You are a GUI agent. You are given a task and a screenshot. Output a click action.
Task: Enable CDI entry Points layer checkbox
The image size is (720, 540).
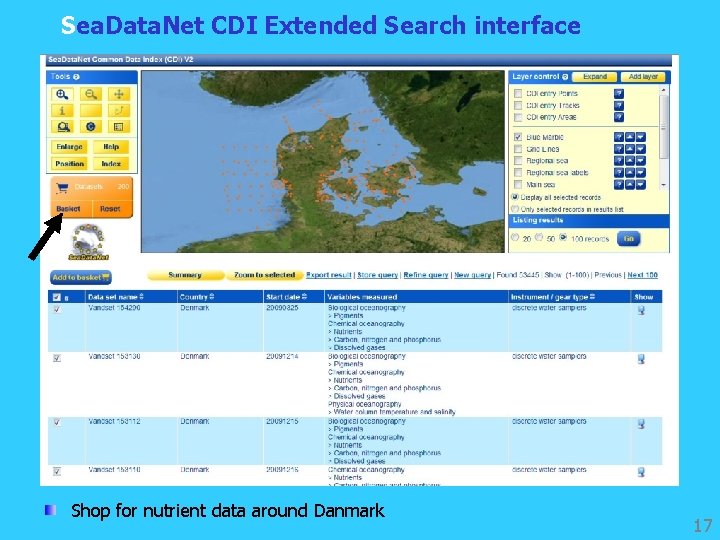(x=518, y=94)
